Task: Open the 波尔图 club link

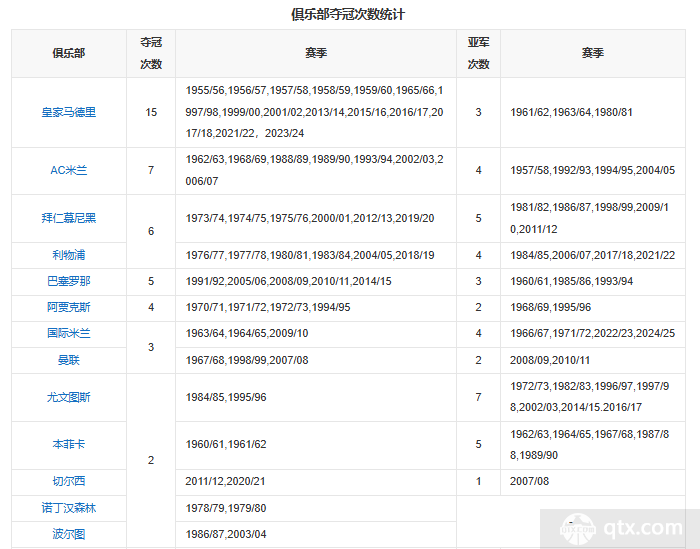Action: point(69,534)
